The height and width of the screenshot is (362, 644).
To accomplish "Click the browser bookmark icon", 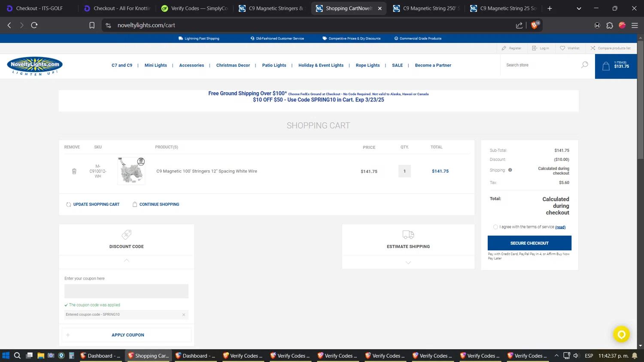I will (92, 25).
